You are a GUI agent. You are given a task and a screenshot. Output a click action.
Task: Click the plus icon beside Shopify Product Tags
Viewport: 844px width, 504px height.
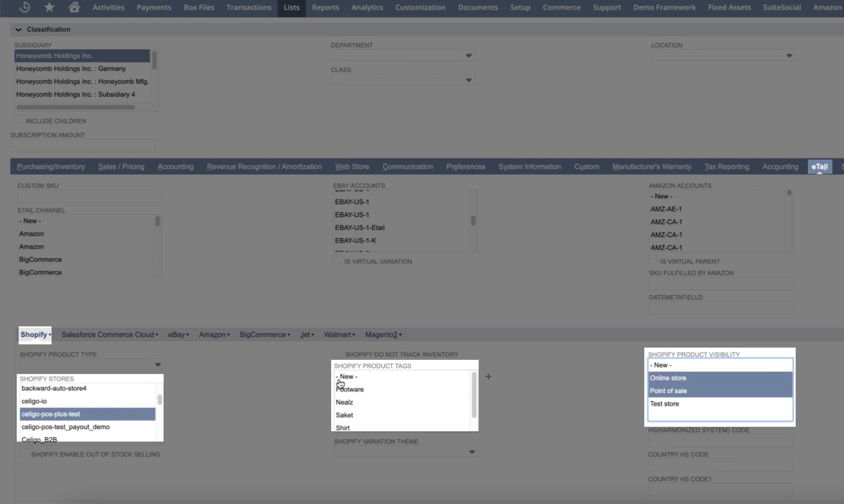click(x=488, y=376)
